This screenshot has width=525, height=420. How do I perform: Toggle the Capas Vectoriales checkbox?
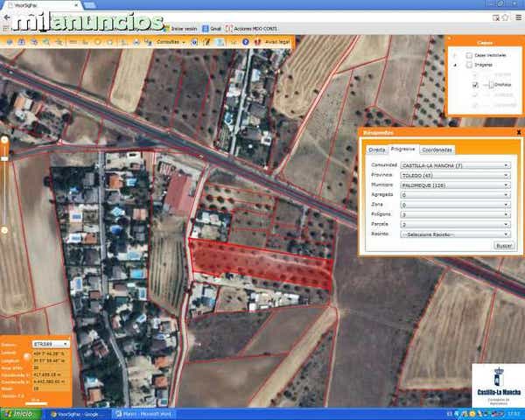coord(469,54)
